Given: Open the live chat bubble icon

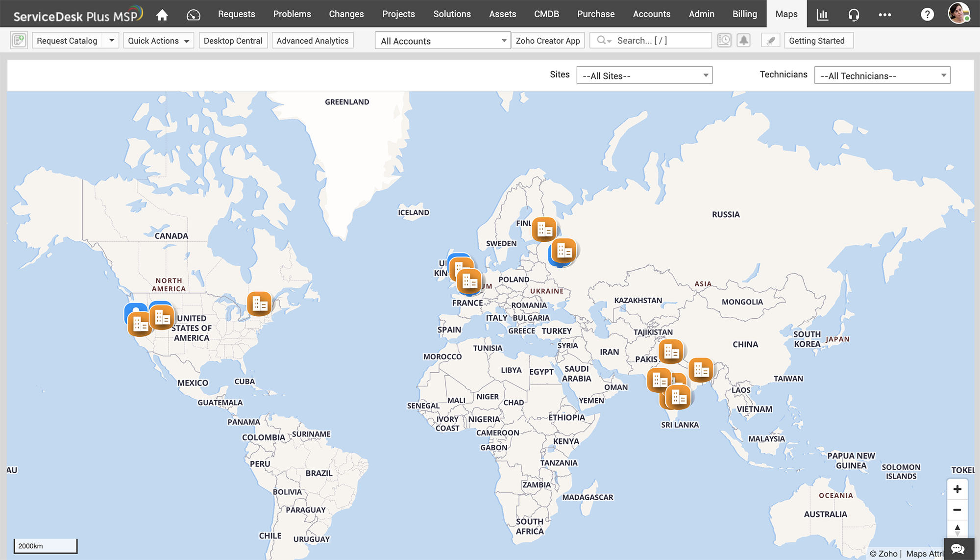Looking at the screenshot, I should pos(958,549).
